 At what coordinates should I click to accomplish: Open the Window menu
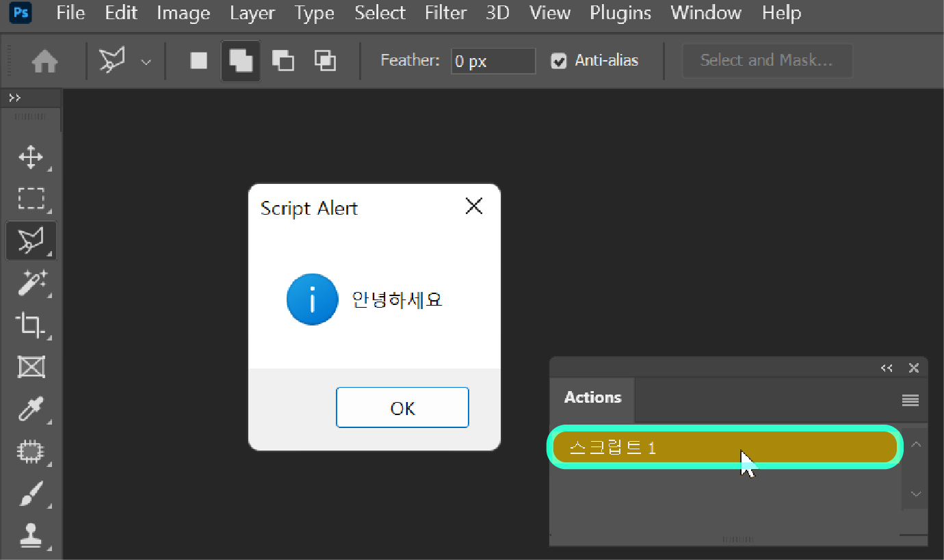[706, 12]
